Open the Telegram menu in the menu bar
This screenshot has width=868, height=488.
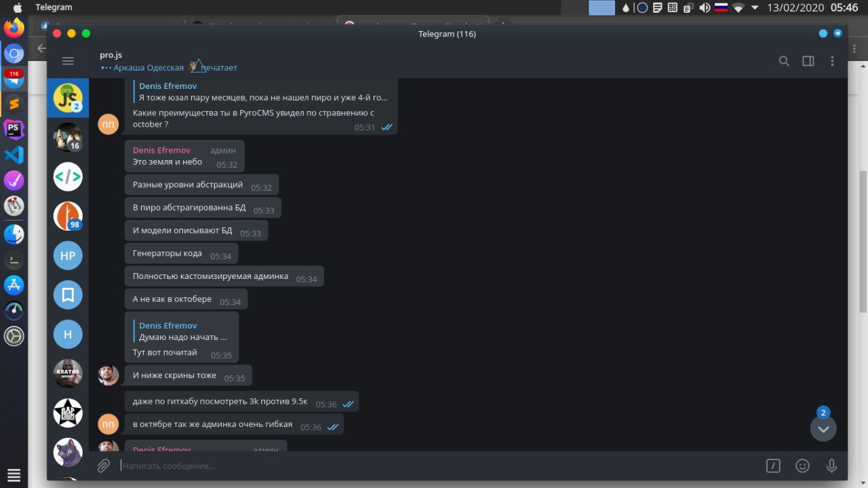54,7
